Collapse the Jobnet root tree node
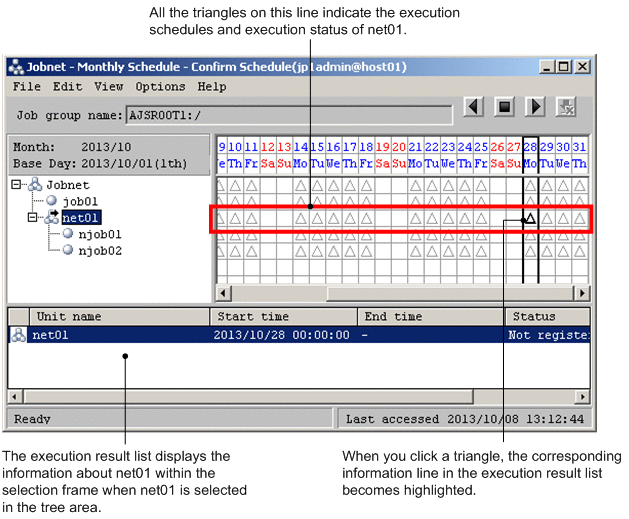The image size is (629, 519). point(18,185)
